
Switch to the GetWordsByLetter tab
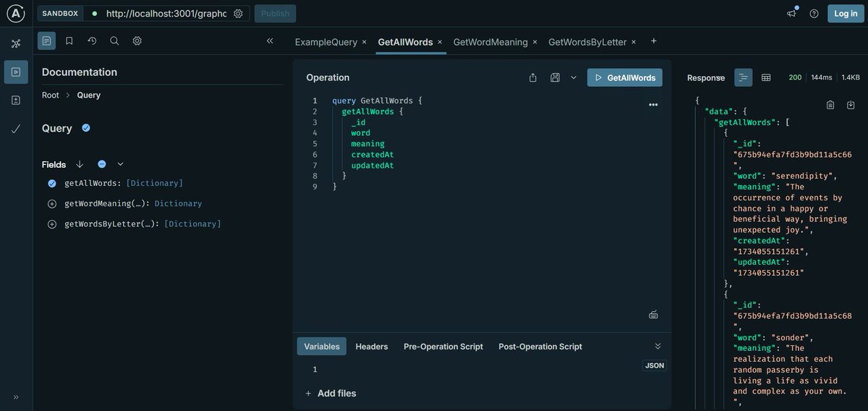coord(587,42)
